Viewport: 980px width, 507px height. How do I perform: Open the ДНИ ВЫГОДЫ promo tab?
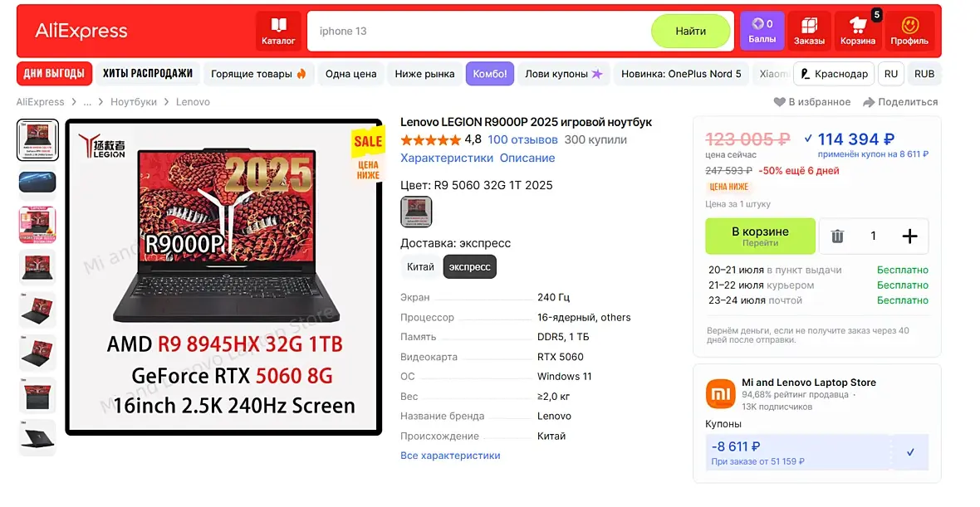tap(54, 74)
